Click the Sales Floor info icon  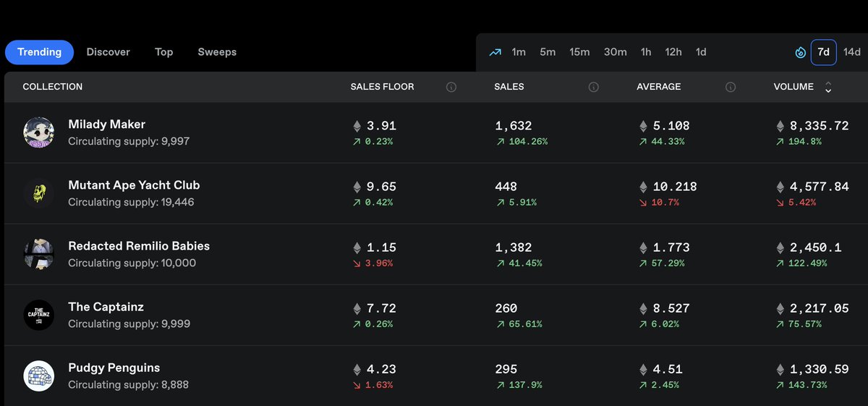451,87
